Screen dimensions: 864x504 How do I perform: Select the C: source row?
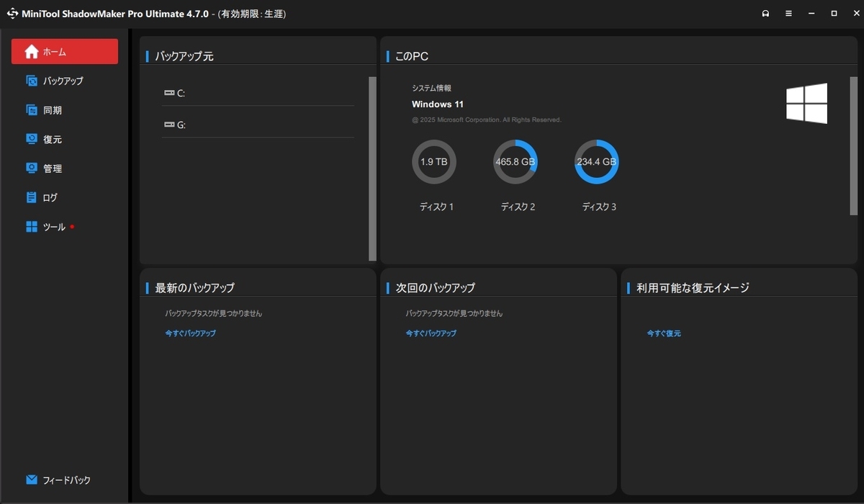click(258, 93)
